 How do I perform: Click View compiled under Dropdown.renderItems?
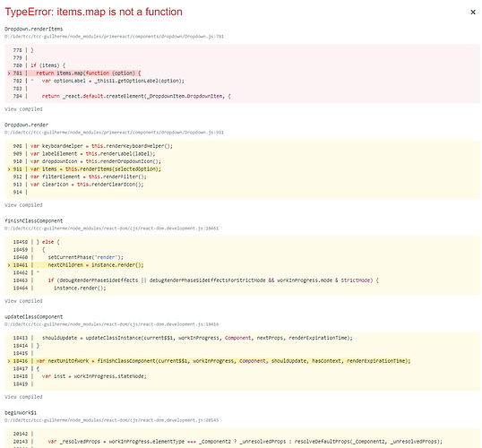pos(23,109)
